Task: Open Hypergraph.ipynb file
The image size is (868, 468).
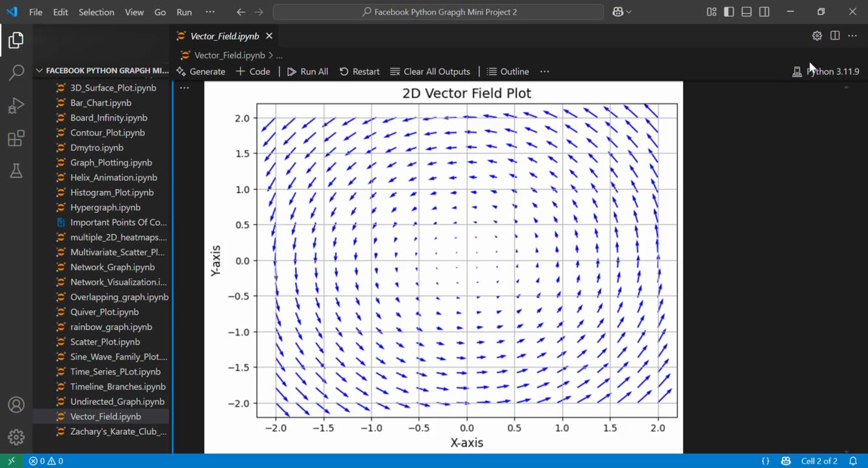Action: (x=105, y=207)
